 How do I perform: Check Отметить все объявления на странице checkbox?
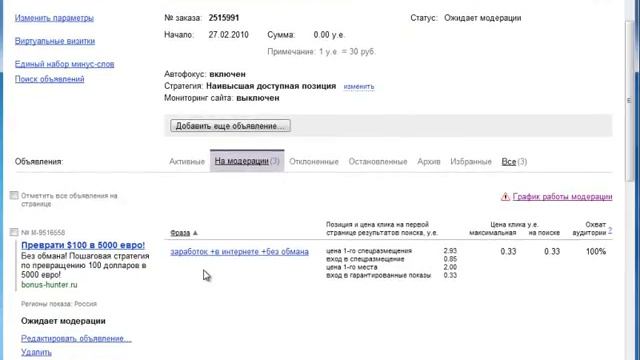click(14, 196)
